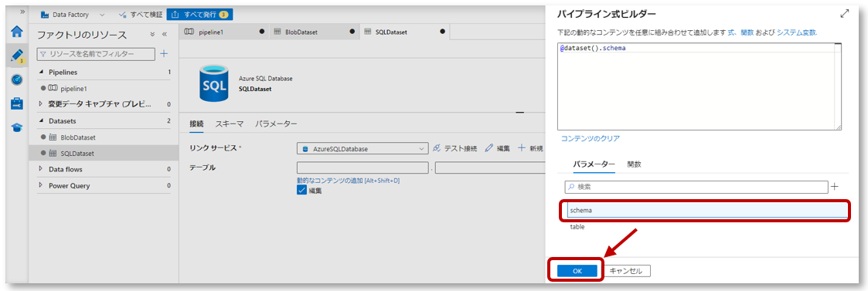Click the 新規 new linked service button
Screen dimensions: 868x291
point(529,148)
